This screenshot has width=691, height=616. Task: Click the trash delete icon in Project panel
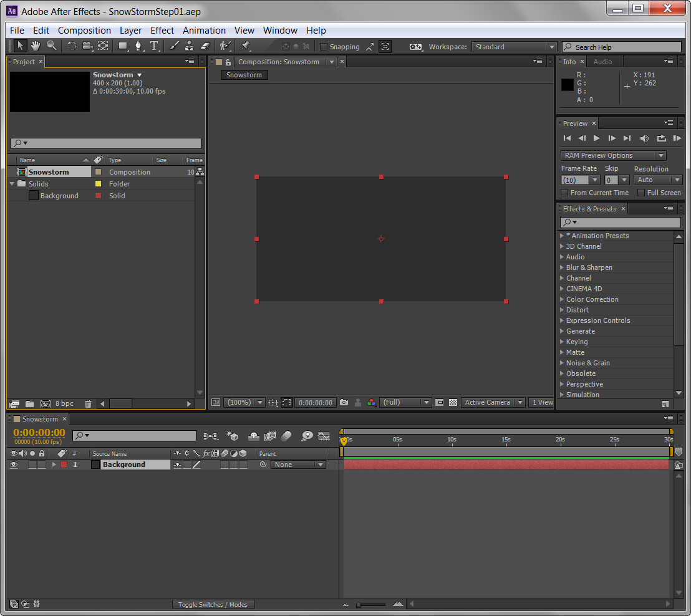[x=88, y=403]
